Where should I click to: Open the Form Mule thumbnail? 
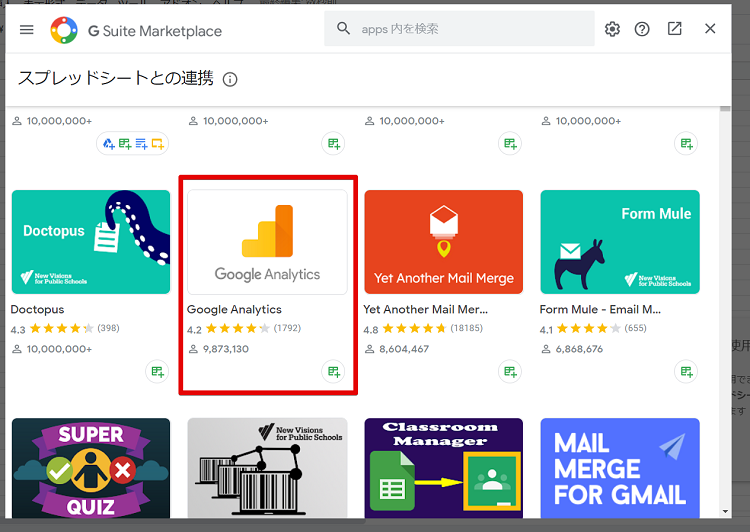click(x=620, y=242)
